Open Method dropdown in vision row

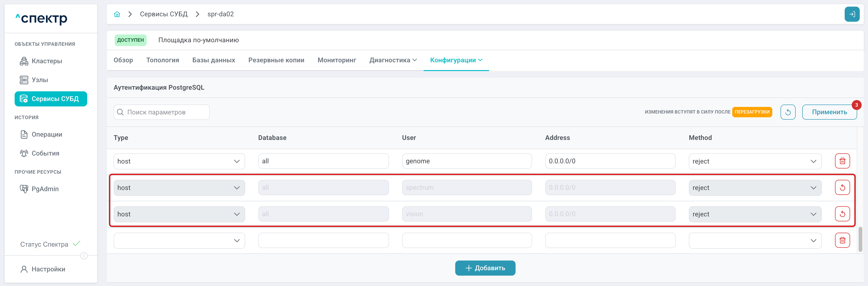[x=755, y=214]
